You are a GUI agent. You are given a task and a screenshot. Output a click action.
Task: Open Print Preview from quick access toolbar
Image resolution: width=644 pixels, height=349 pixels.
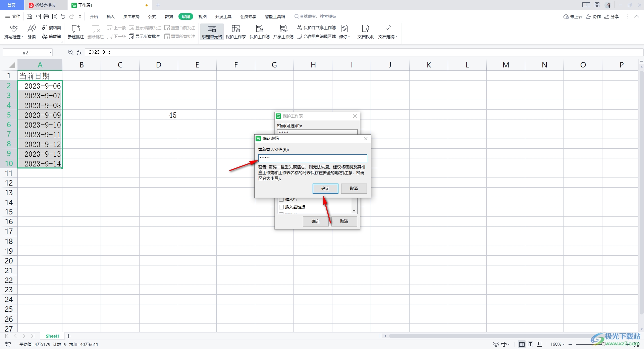pyautogui.click(x=54, y=16)
